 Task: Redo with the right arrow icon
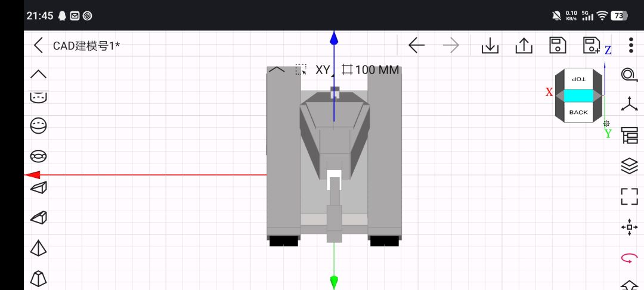451,45
